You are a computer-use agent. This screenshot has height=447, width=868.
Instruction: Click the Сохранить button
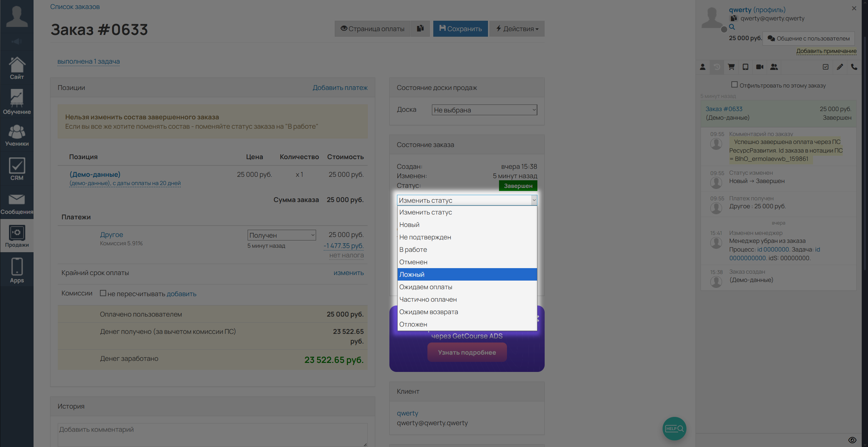pos(460,29)
